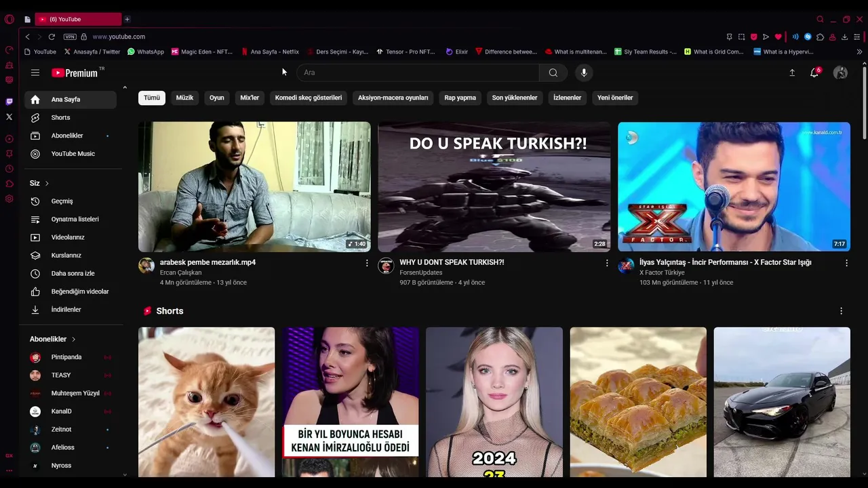This screenshot has height=488, width=868.
Task: Expand the Siz section chevron
Action: [47, 184]
